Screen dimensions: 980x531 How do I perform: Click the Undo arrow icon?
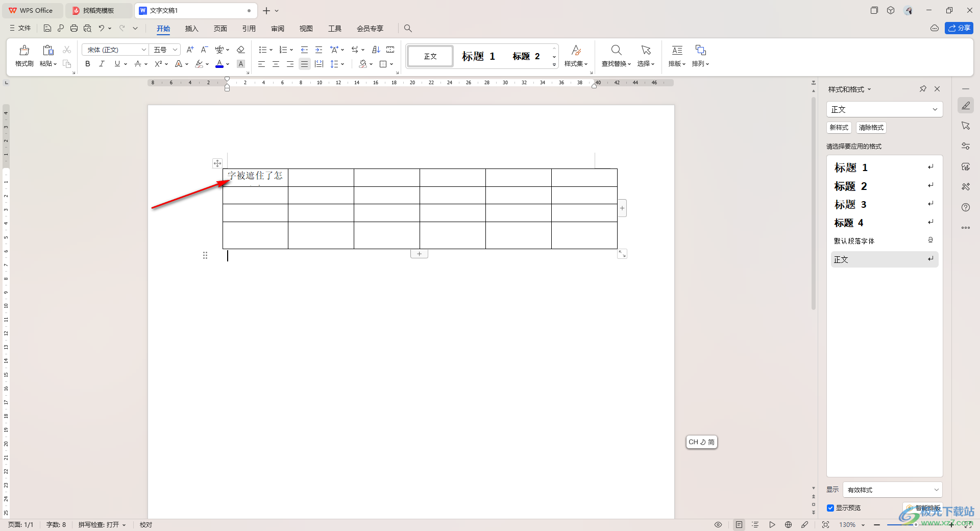pos(101,28)
